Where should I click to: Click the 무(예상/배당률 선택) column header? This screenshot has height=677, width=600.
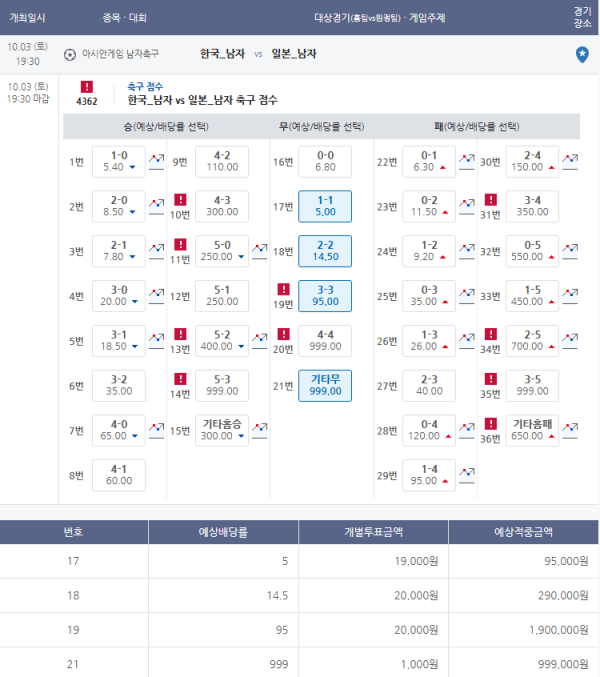pyautogui.click(x=322, y=127)
